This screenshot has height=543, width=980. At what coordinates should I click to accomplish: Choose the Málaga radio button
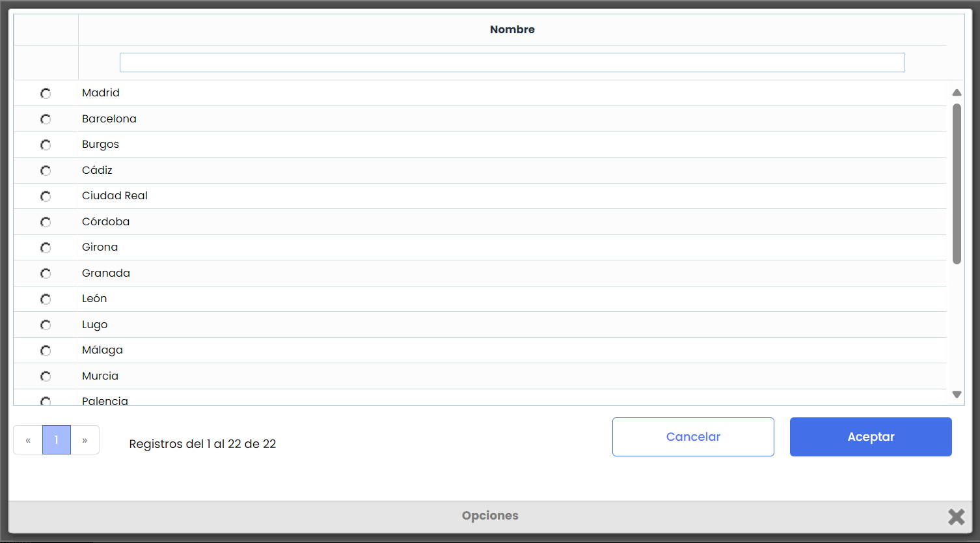[46, 350]
